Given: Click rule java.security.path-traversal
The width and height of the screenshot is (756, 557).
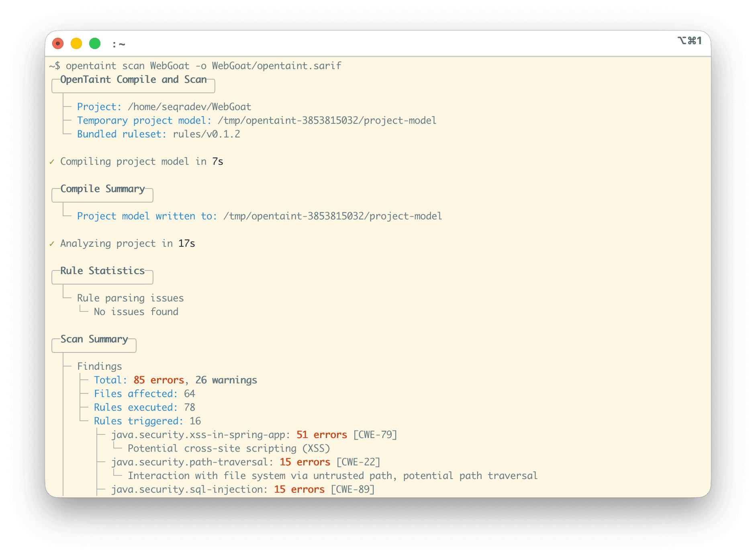Looking at the screenshot, I should tap(192, 462).
